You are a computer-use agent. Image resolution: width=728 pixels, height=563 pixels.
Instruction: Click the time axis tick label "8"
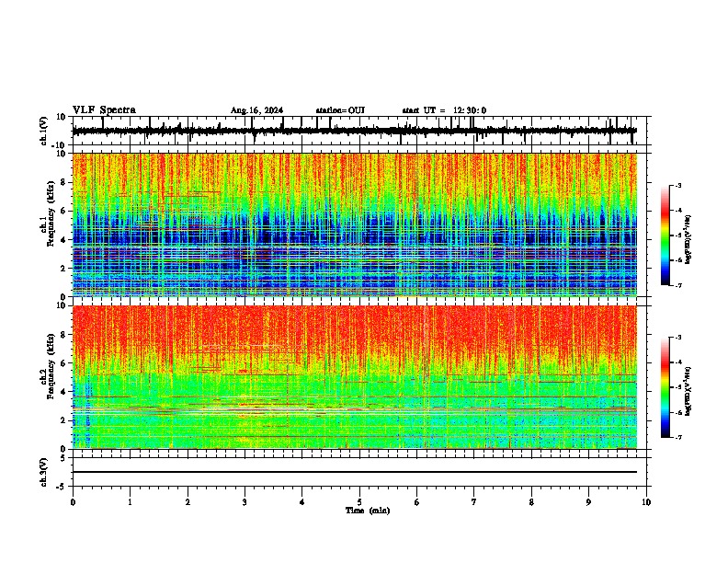point(531,502)
